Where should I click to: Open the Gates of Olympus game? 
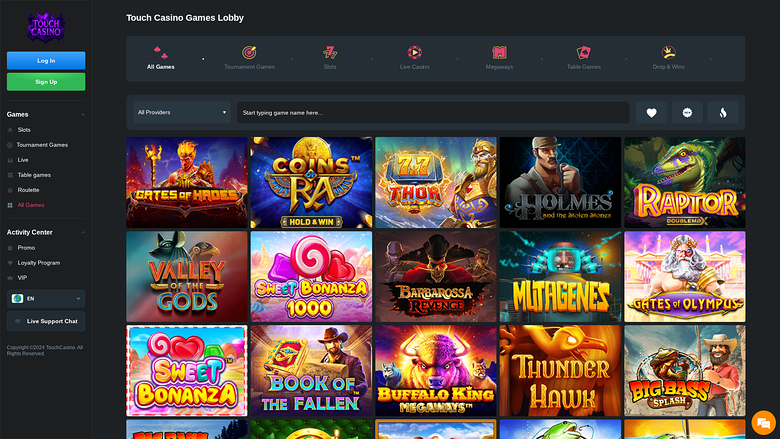[685, 276]
